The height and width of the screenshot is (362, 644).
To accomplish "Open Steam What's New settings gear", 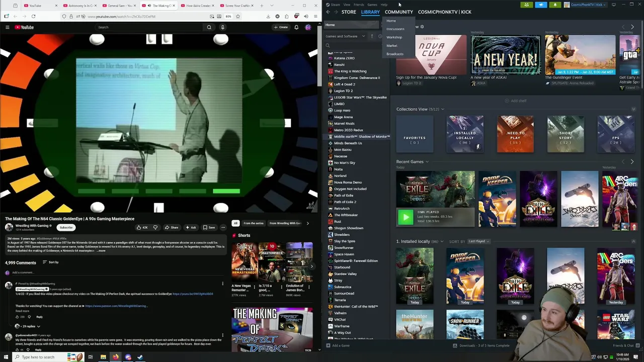I will (422, 27).
